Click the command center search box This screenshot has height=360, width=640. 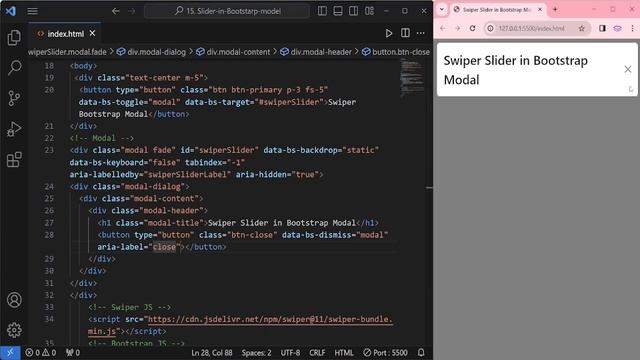pyautogui.click(x=227, y=11)
